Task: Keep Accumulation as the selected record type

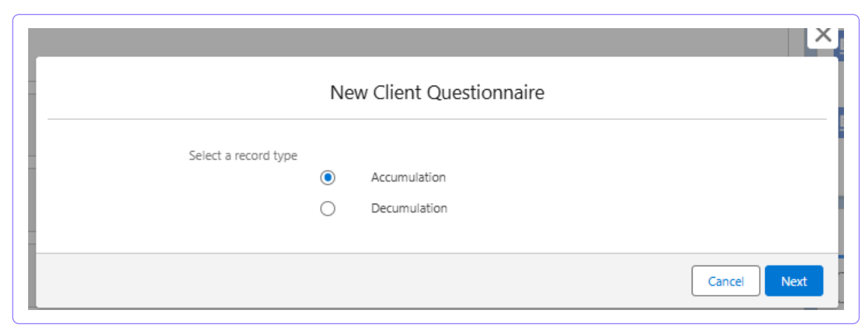Action: click(x=328, y=178)
